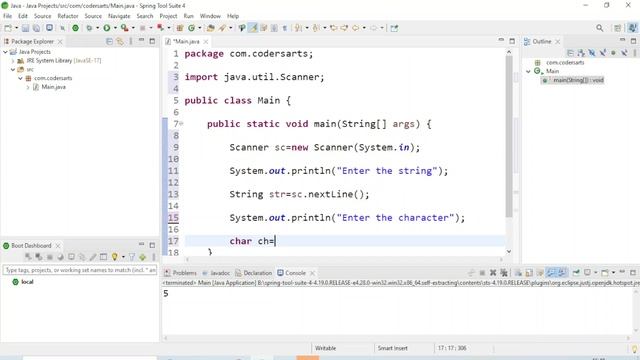Click the Save icon in the toolbar
The height and width of the screenshot is (360, 640).
click(25, 28)
